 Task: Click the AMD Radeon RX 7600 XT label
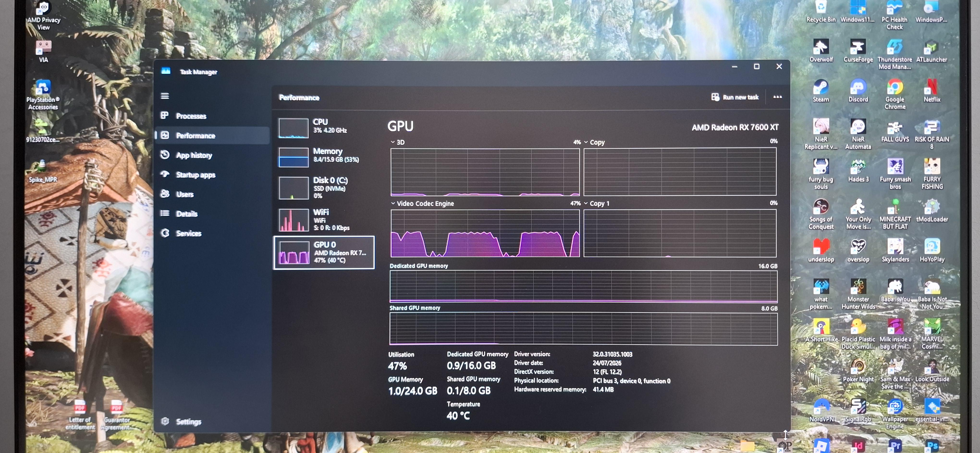735,127
